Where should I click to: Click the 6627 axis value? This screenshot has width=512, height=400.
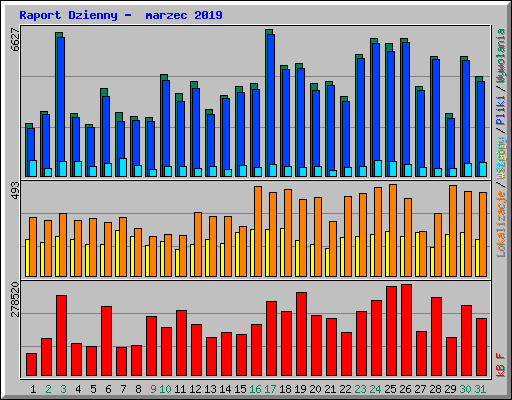click(x=15, y=39)
